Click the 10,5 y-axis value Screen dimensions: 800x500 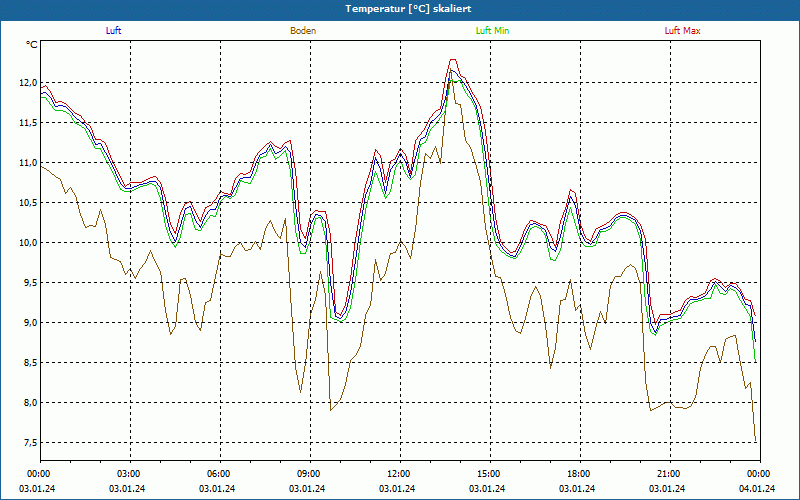coord(29,203)
